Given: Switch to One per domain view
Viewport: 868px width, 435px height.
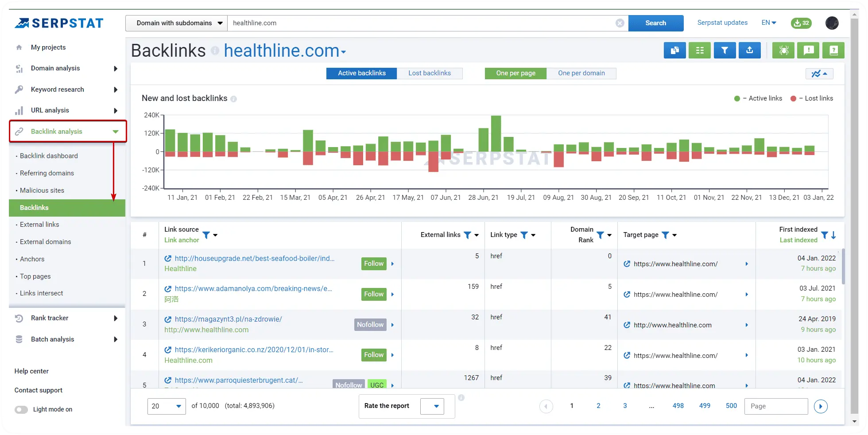Looking at the screenshot, I should (581, 73).
